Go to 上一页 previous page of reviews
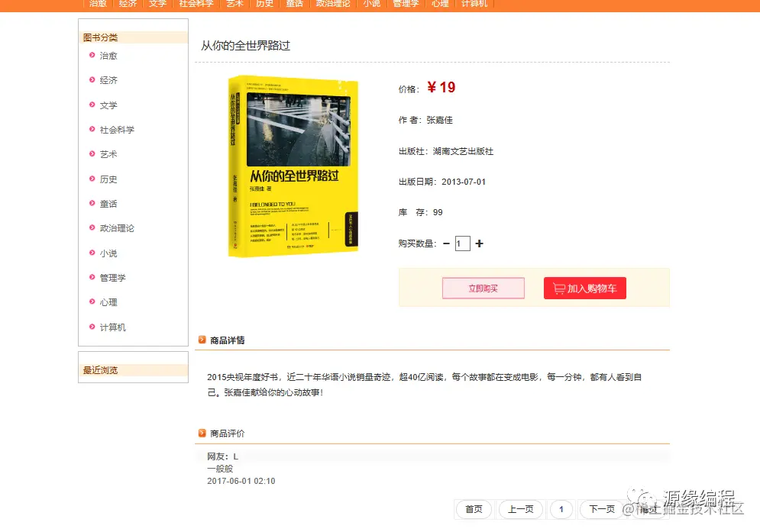 click(521, 509)
